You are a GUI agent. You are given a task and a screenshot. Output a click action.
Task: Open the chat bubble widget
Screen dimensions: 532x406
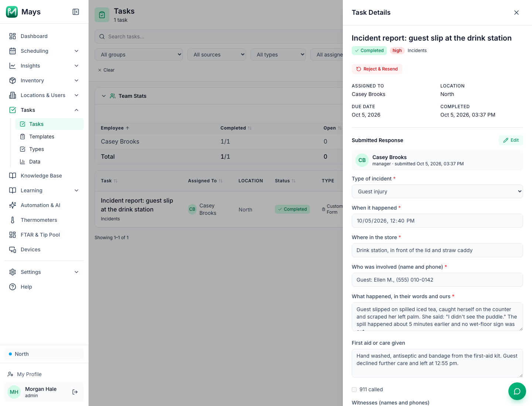tap(517, 391)
